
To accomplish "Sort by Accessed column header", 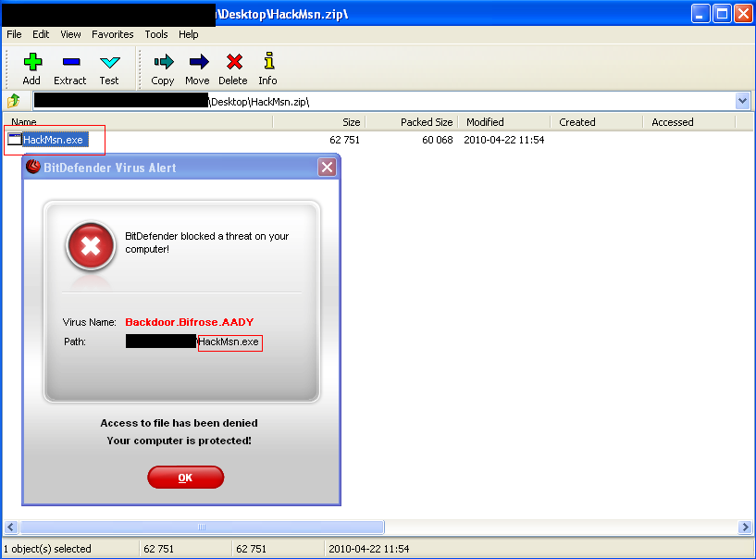I will pyautogui.click(x=689, y=122).
